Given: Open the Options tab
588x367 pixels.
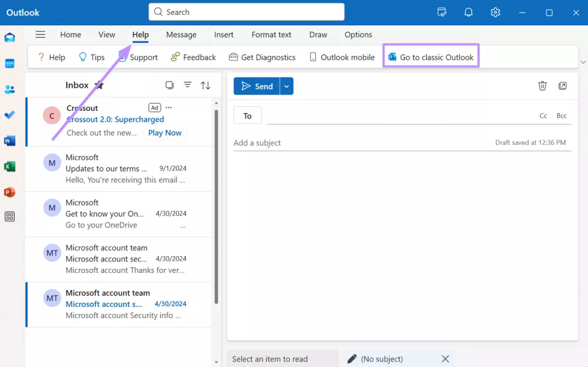Looking at the screenshot, I should tap(358, 34).
